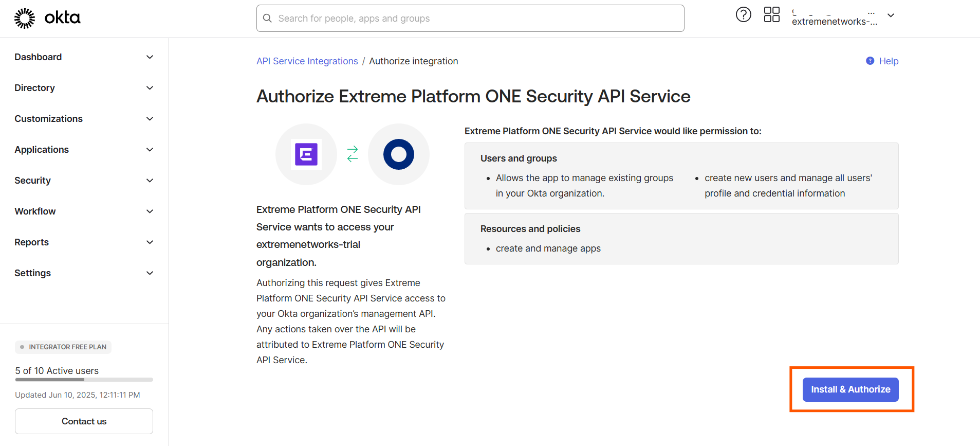Click the active users progress bar

[84, 380]
